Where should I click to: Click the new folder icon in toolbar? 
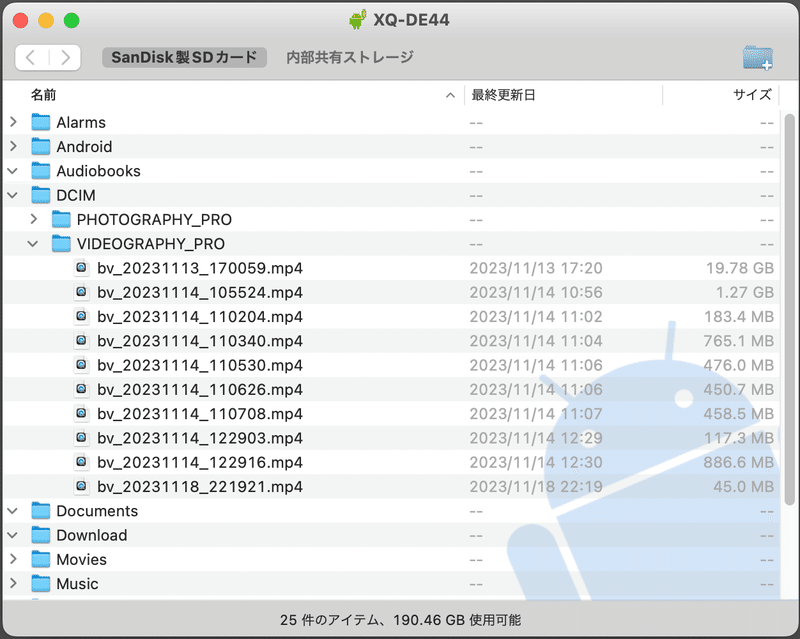click(x=758, y=57)
